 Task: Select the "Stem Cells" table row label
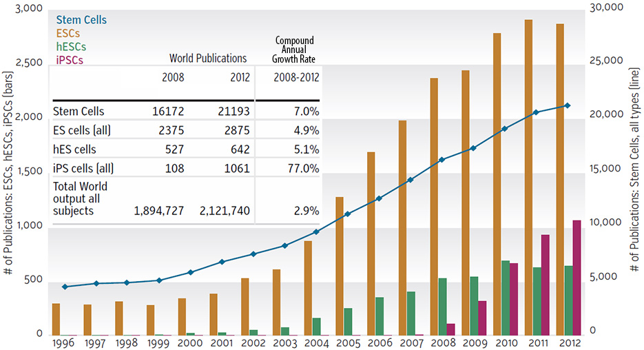click(x=79, y=112)
